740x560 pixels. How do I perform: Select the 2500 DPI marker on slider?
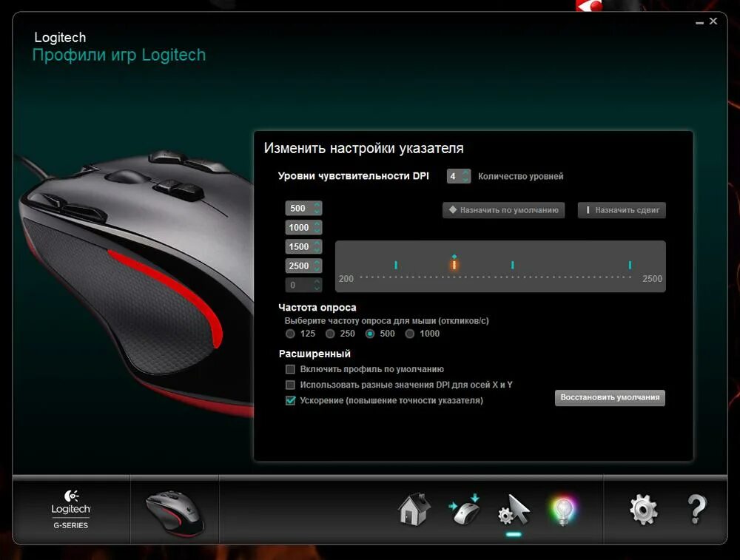pos(630,265)
